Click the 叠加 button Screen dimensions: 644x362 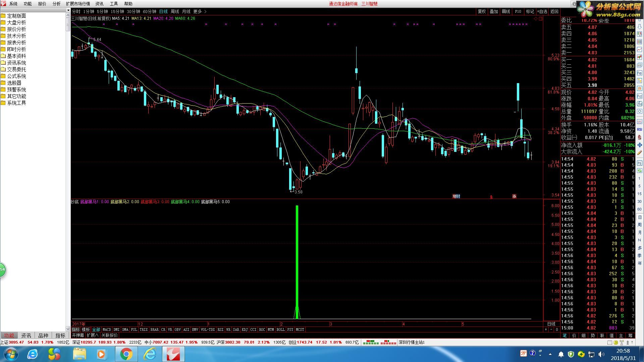(x=494, y=11)
